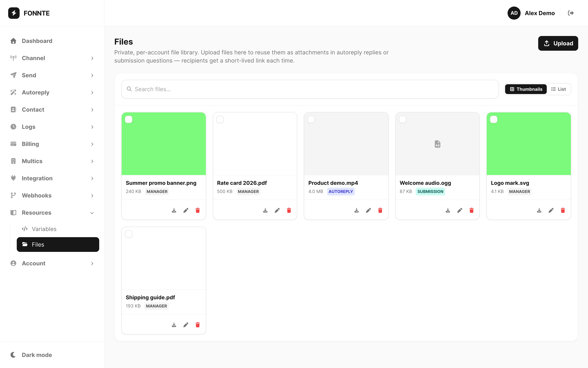Click the Shipping guide.pdf file name
Screen dimensions: 588x368
[x=150, y=297]
